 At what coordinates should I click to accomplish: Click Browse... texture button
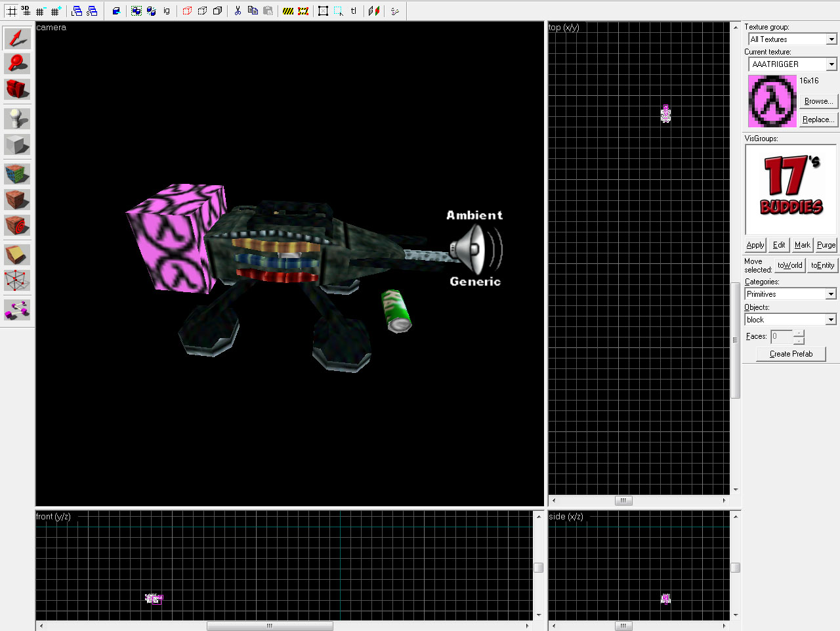coord(818,101)
